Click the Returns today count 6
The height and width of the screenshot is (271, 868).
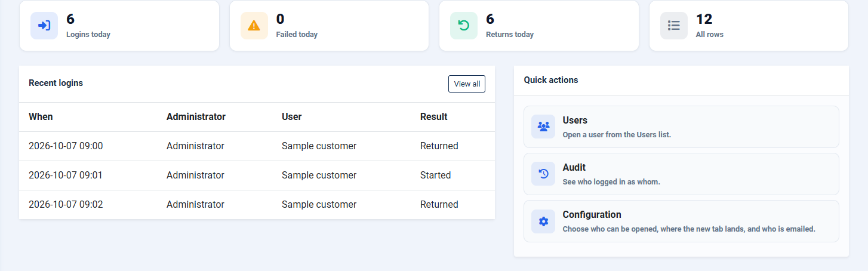pyautogui.click(x=490, y=19)
